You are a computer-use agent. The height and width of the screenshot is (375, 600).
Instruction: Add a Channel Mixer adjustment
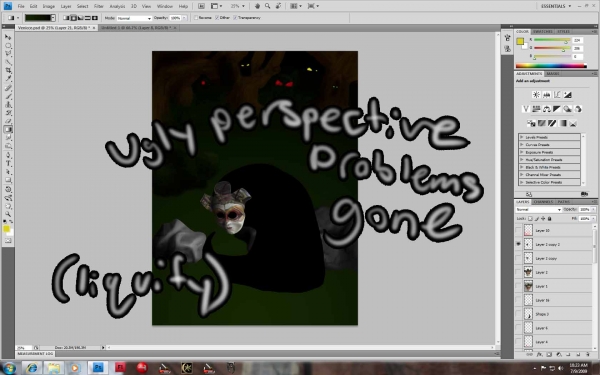578,109
